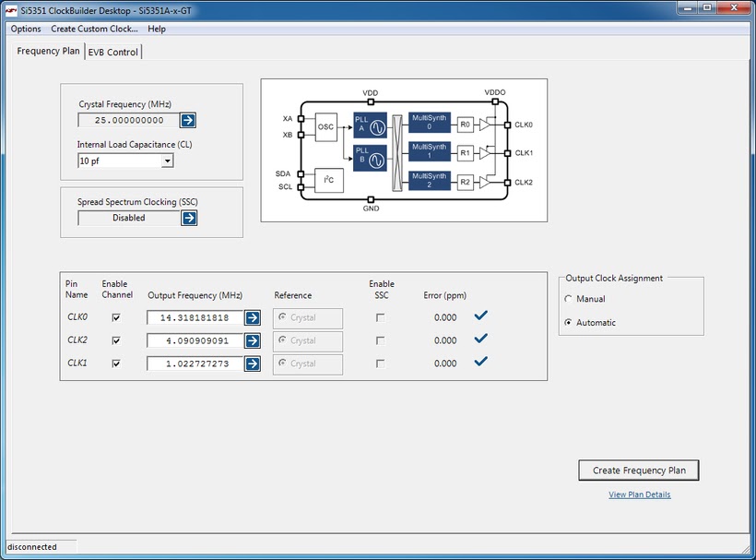Toggle Enable SSC checkbox for CLK1
756x560 pixels.
tap(381, 363)
